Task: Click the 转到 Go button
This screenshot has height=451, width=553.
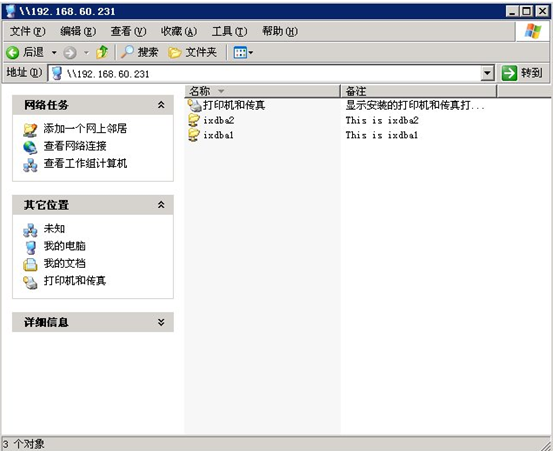Action: click(x=522, y=73)
